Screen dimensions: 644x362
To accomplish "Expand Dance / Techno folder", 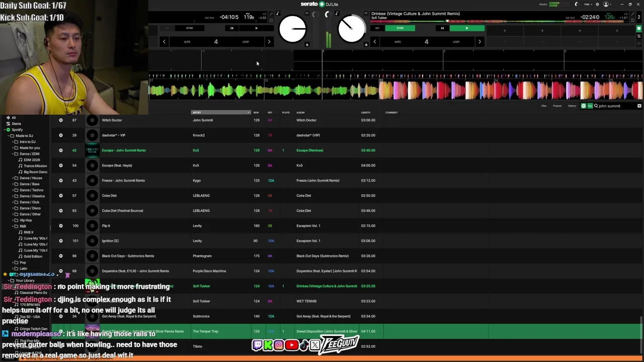I will tap(12, 190).
